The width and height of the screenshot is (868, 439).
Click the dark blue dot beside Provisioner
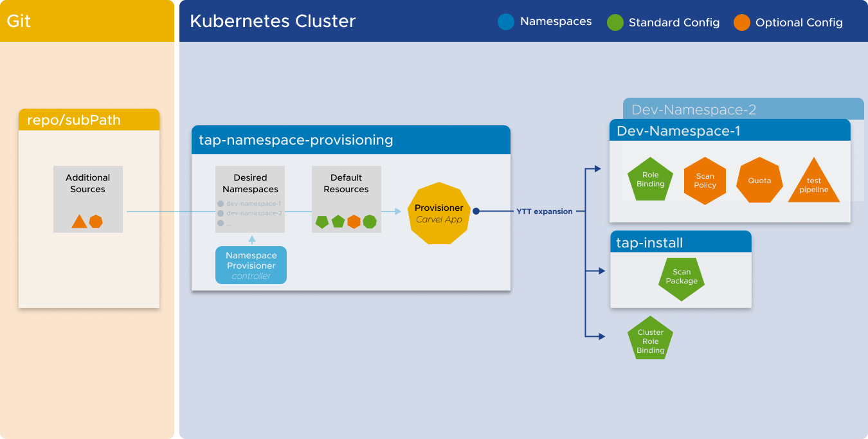[x=476, y=211]
